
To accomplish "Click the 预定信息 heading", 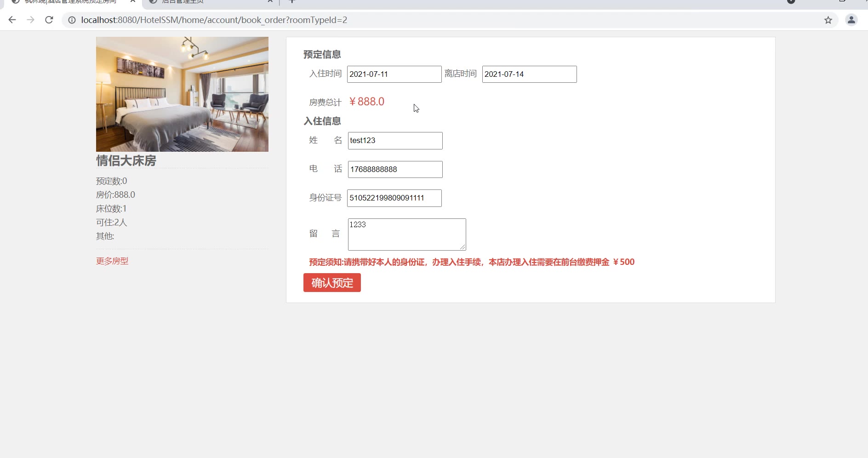I will tap(322, 55).
